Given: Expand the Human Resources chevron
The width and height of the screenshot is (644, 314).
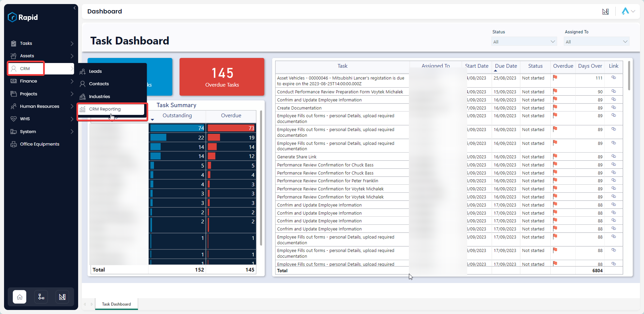Looking at the screenshot, I should [72, 106].
